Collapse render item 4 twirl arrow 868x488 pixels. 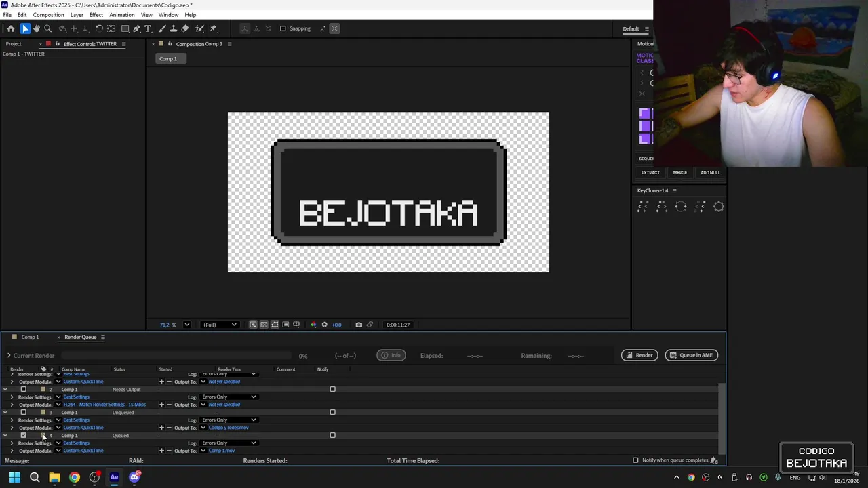[5, 436]
